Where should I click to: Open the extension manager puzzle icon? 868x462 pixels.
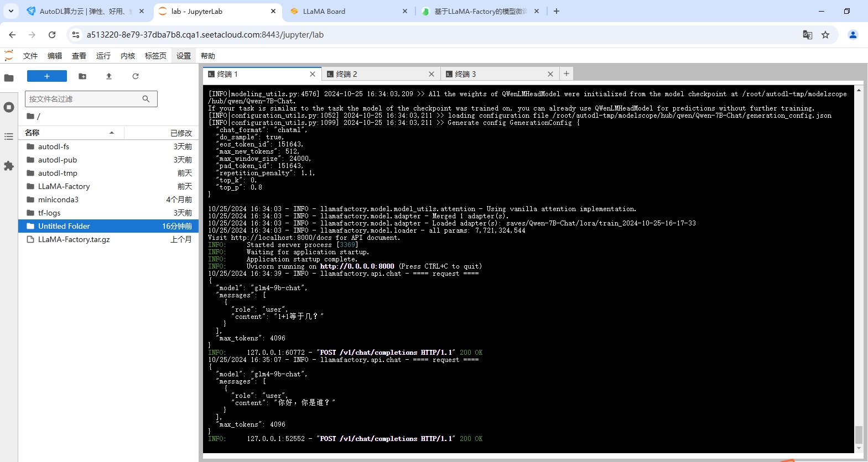pyautogui.click(x=9, y=166)
